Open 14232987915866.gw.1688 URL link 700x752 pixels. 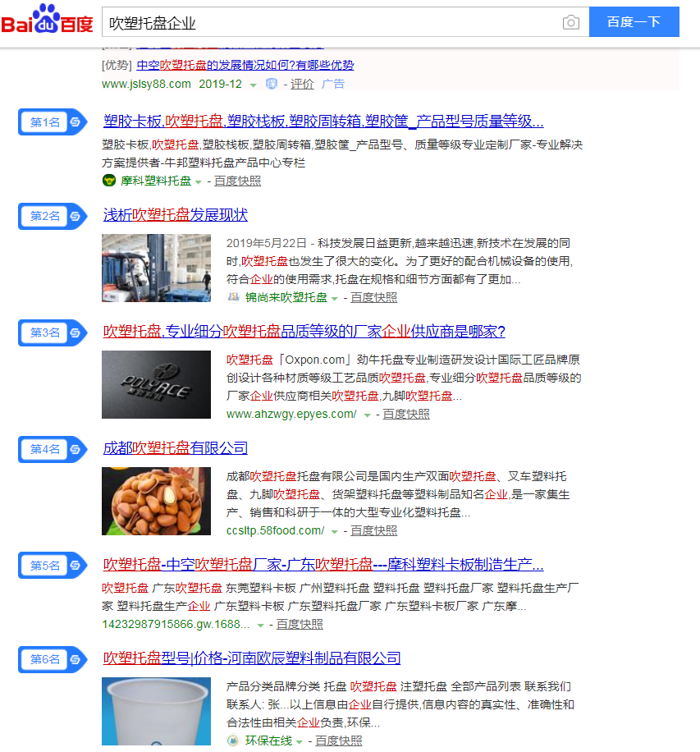pos(176,624)
